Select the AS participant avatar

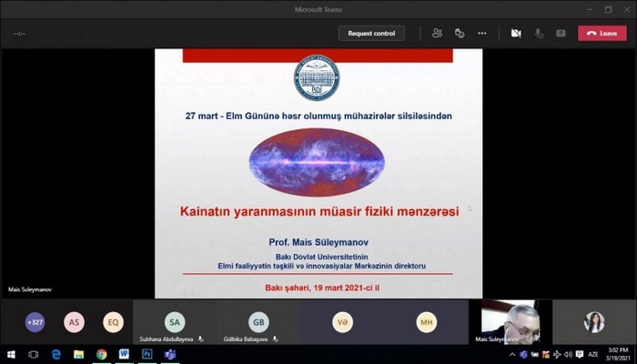(74, 321)
